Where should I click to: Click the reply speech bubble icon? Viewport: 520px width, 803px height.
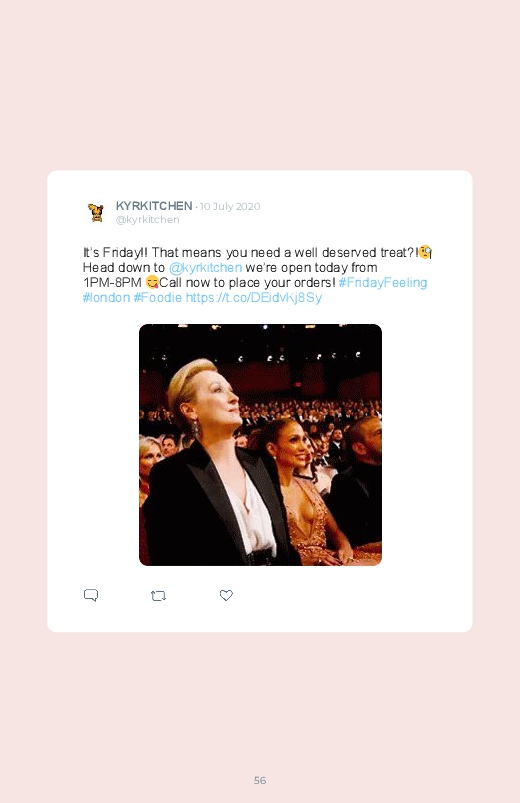91,595
